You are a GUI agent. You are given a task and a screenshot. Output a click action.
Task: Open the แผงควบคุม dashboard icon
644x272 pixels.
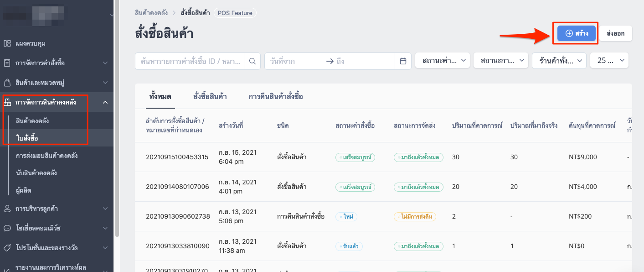click(7, 43)
